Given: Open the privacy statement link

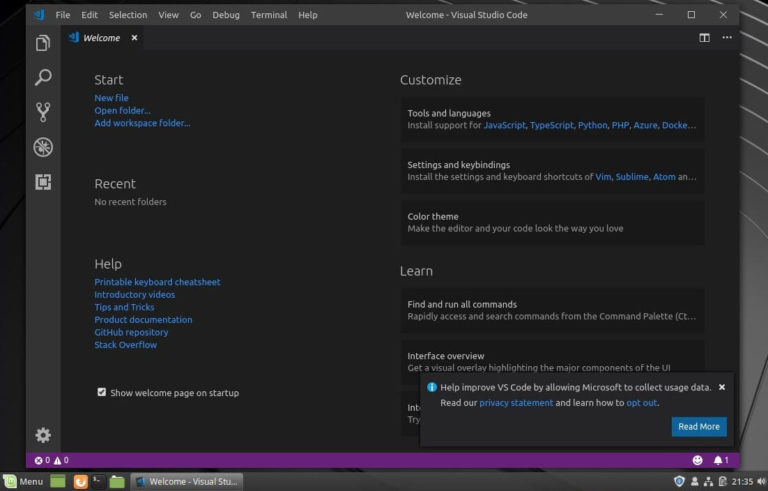Looking at the screenshot, I should [x=515, y=403].
